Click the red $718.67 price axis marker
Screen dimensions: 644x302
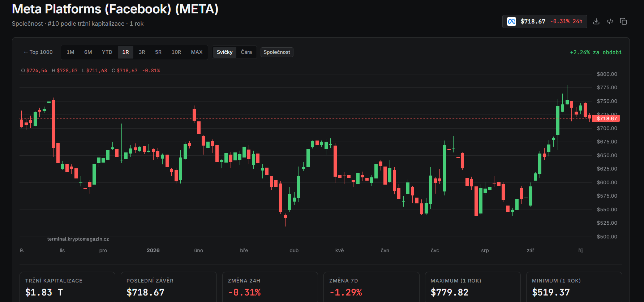(x=606, y=118)
